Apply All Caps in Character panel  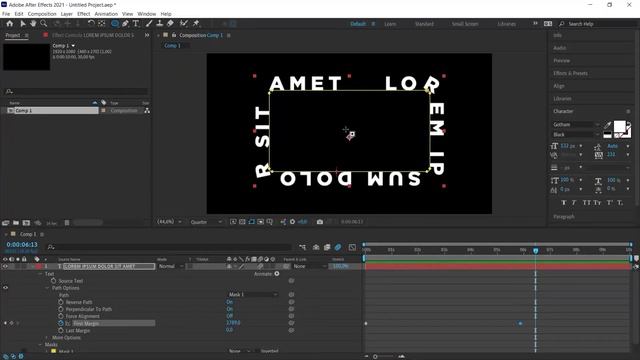(x=587, y=202)
